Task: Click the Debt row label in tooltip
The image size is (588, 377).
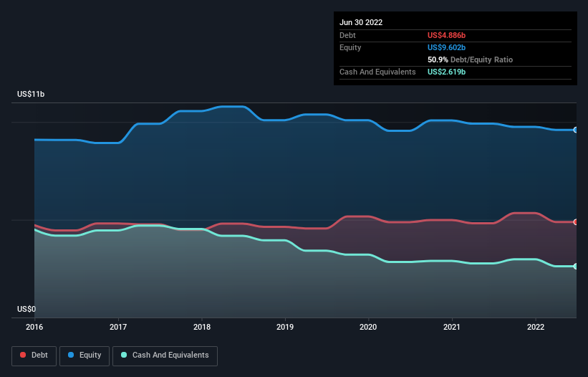Action: pyautogui.click(x=347, y=35)
